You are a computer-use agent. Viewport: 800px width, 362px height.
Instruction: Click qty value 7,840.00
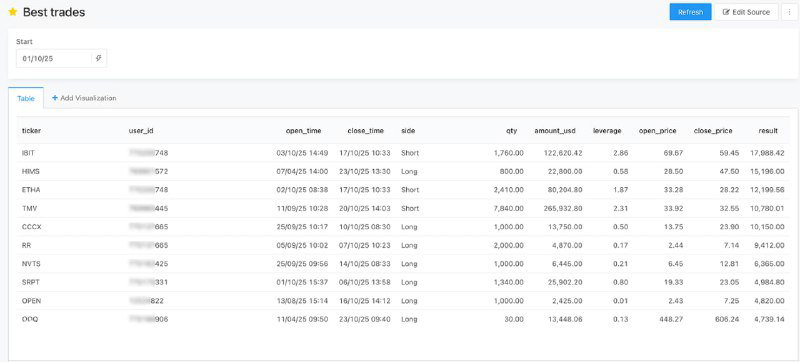click(509, 208)
